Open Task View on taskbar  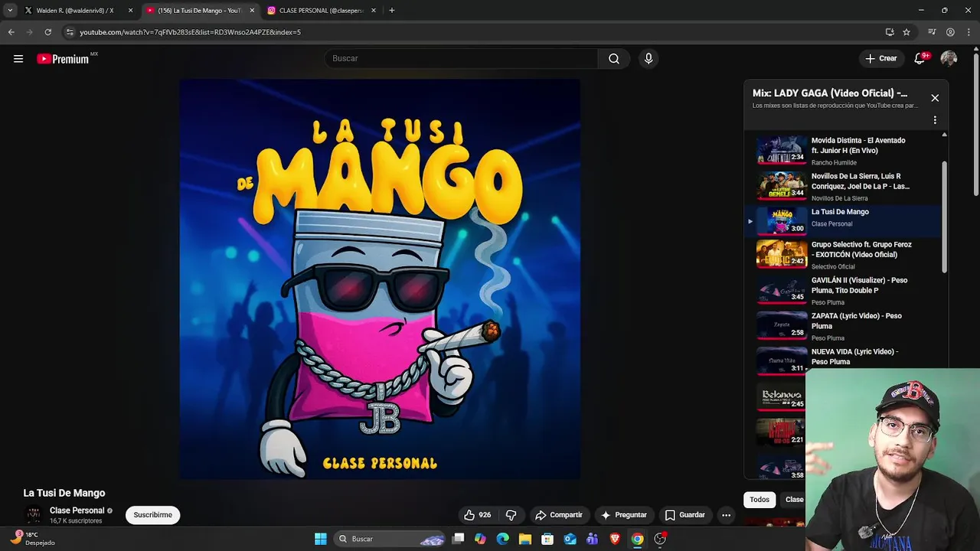click(458, 539)
